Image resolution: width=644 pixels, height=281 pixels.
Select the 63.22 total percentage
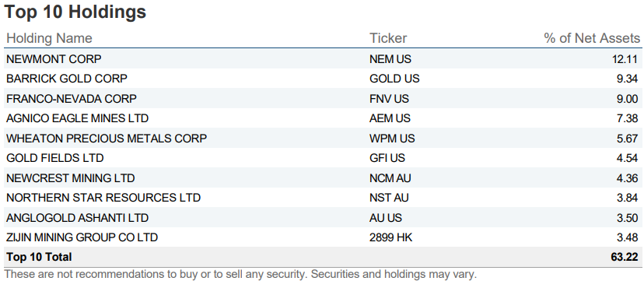click(625, 257)
